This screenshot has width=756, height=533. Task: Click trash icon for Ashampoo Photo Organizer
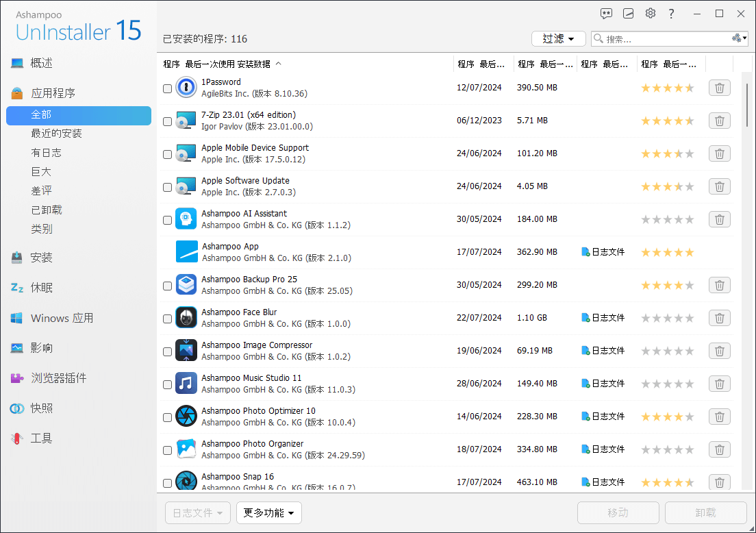[719, 449]
